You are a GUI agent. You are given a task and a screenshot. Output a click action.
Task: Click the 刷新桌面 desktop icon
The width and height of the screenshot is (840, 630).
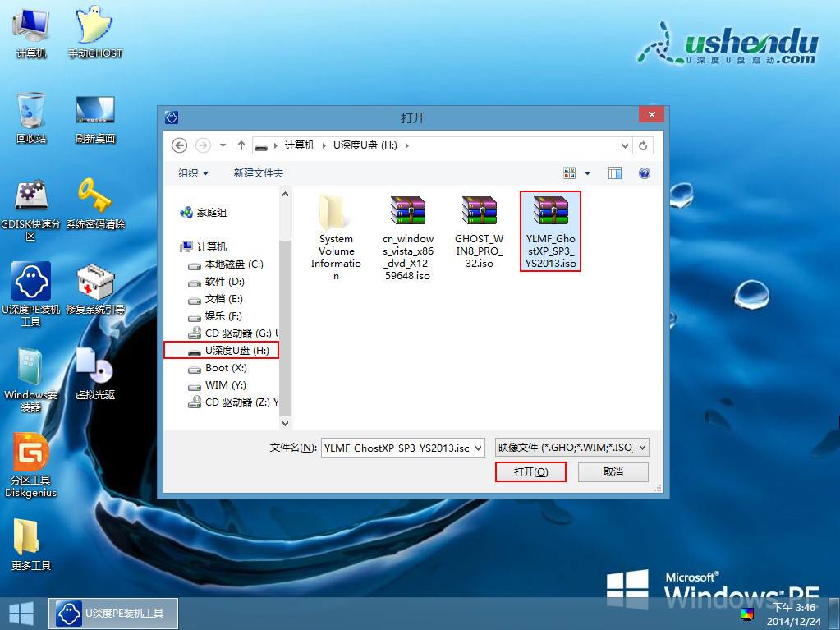(x=94, y=119)
